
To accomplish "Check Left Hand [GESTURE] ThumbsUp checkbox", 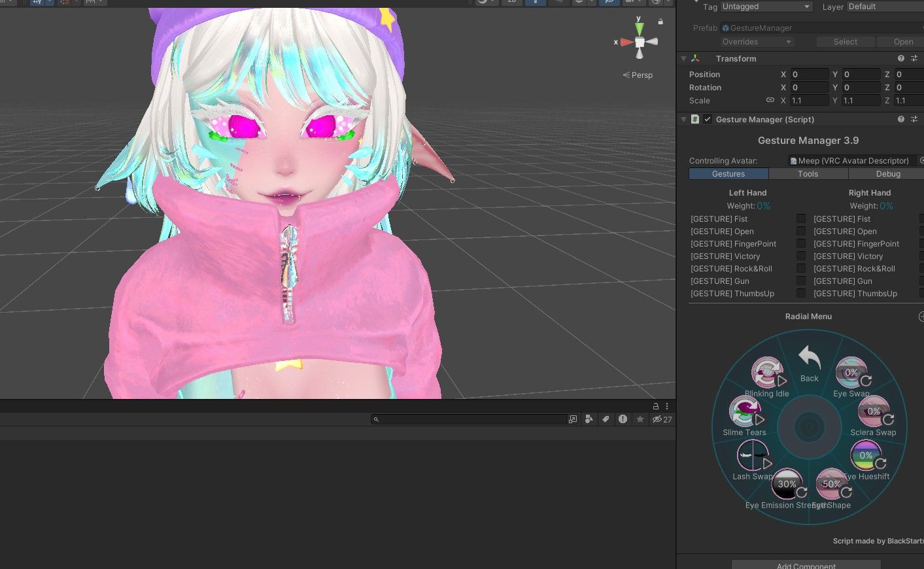I will coord(801,293).
